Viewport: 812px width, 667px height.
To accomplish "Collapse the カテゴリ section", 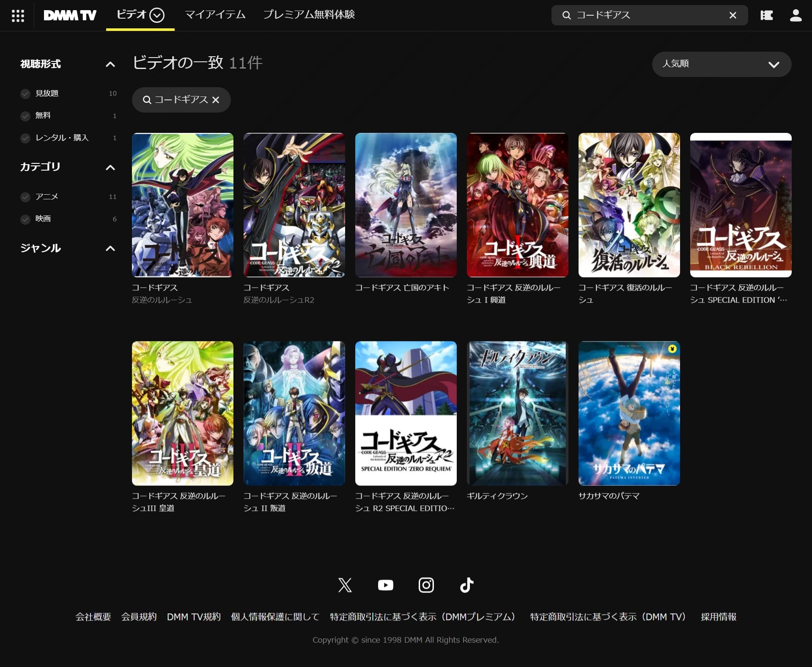I will click(110, 168).
